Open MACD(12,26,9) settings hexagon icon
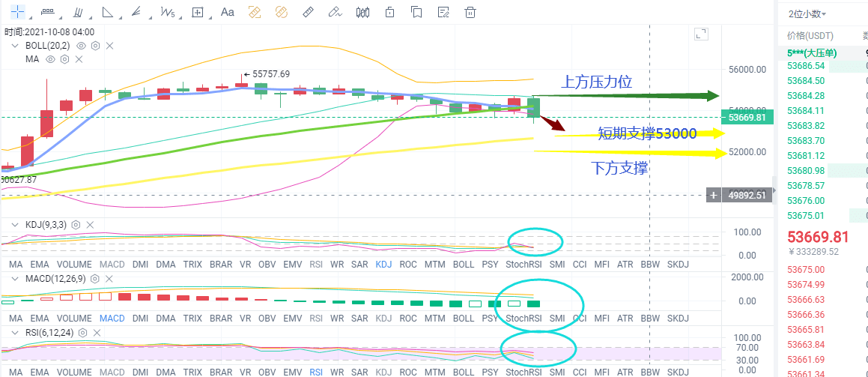The width and height of the screenshot is (868, 377). 94,279
